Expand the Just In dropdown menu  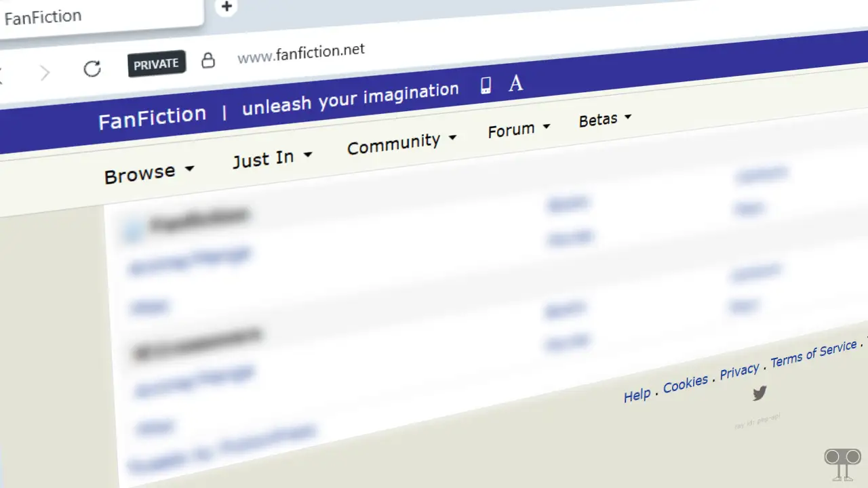click(x=272, y=158)
